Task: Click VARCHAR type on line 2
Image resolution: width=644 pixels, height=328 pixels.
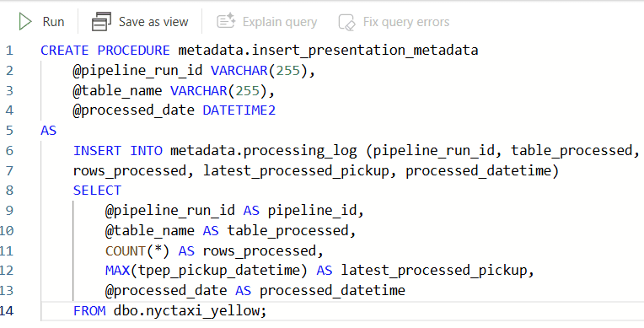Action: 239,71
